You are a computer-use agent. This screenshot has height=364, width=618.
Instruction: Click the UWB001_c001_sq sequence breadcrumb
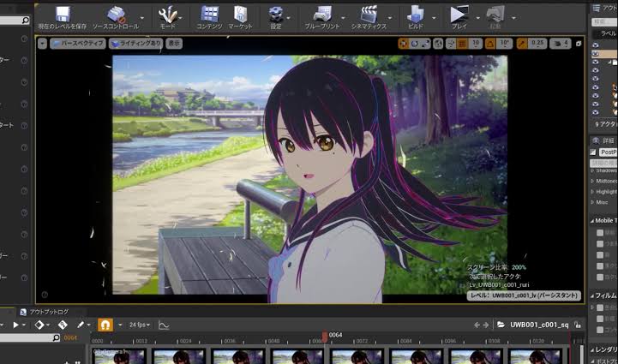tap(539, 325)
